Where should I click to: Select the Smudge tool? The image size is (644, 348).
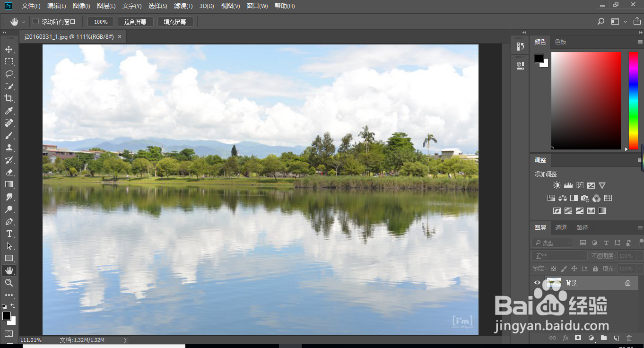pyautogui.click(x=9, y=197)
